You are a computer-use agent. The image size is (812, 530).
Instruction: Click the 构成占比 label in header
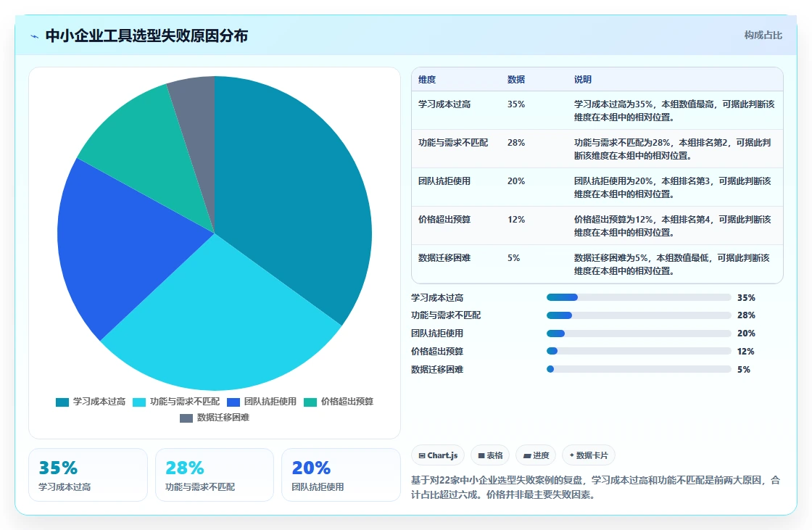point(763,36)
